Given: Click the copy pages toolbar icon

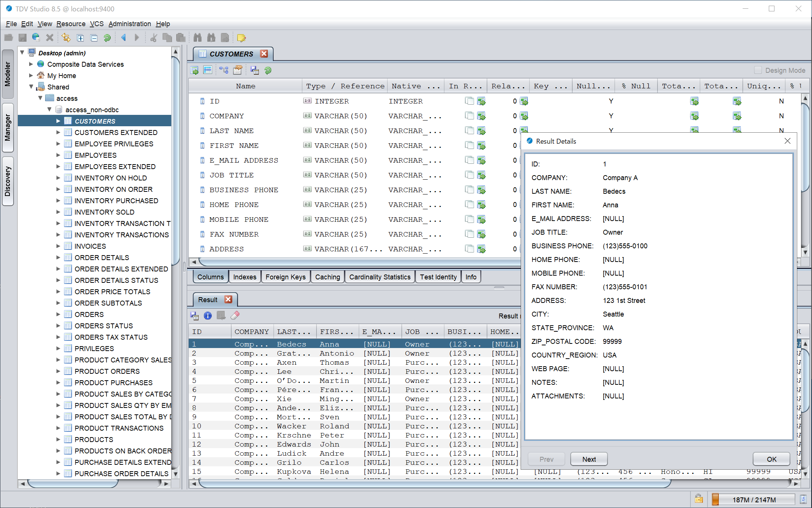Looking at the screenshot, I should (167, 38).
